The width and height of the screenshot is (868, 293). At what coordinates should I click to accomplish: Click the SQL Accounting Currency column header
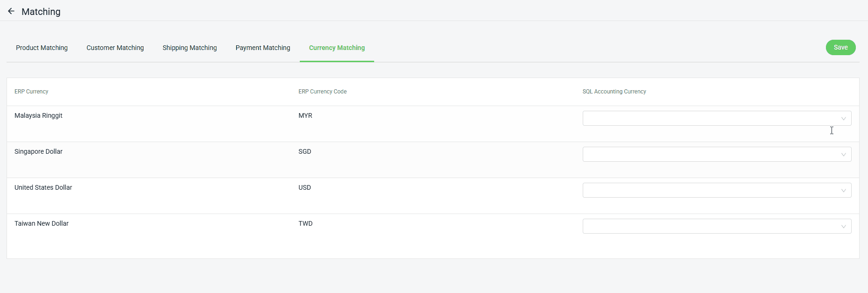click(x=614, y=92)
